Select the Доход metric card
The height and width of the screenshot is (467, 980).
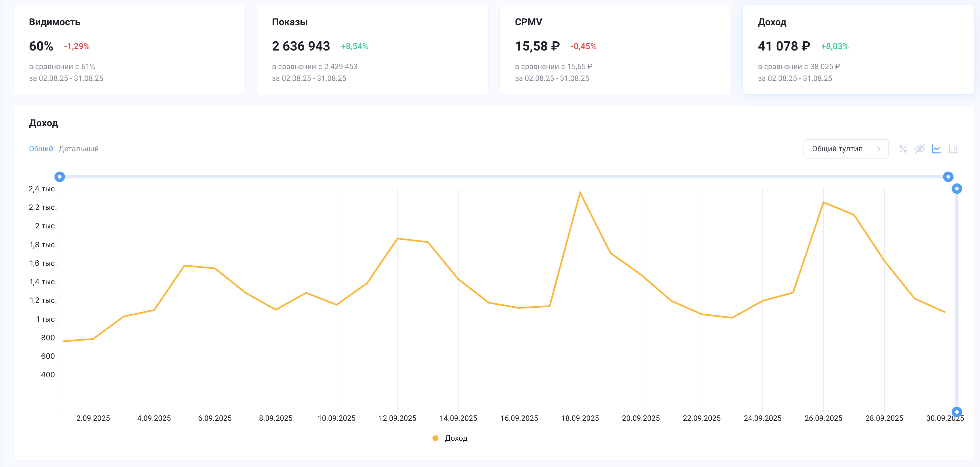coord(858,50)
